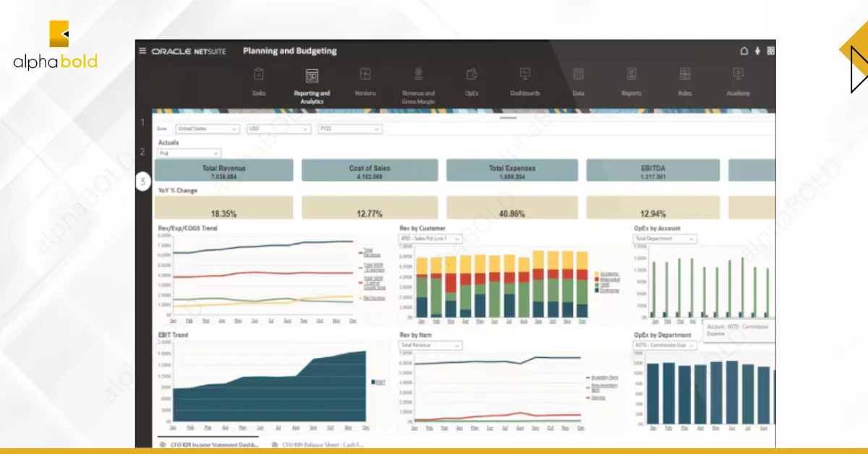868x454 pixels.
Task: Open the USD currency dropdown
Action: click(x=278, y=129)
